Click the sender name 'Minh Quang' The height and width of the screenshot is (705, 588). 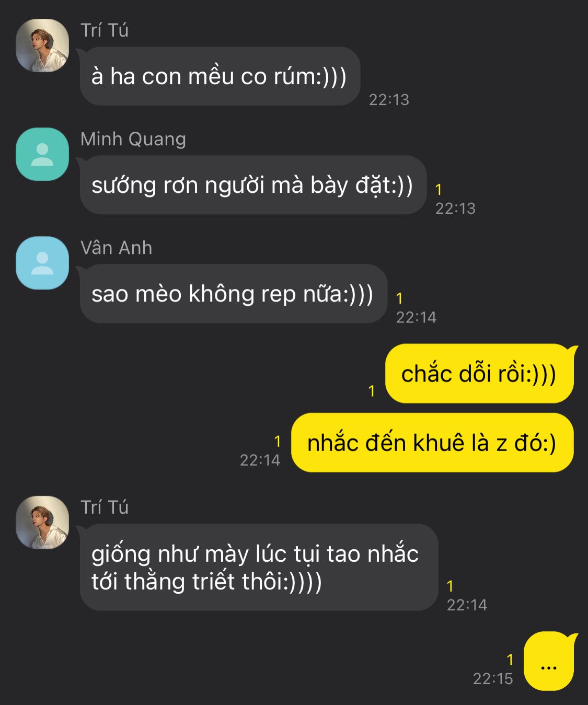click(x=133, y=139)
